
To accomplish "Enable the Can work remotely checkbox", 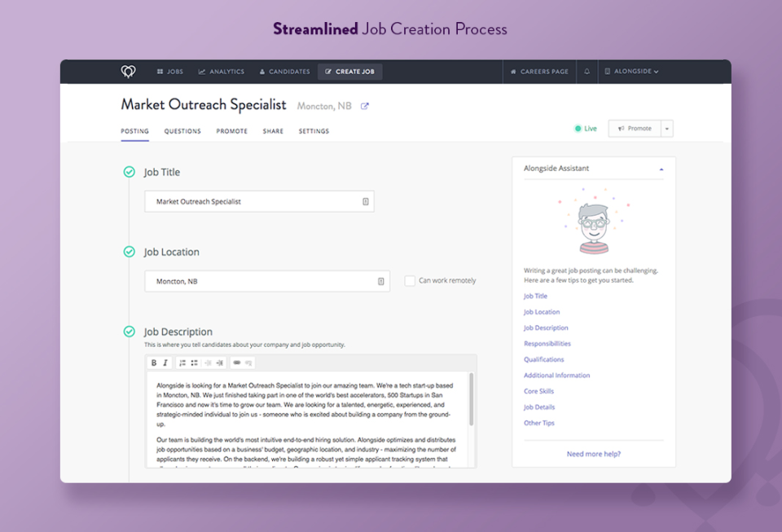I will point(410,280).
